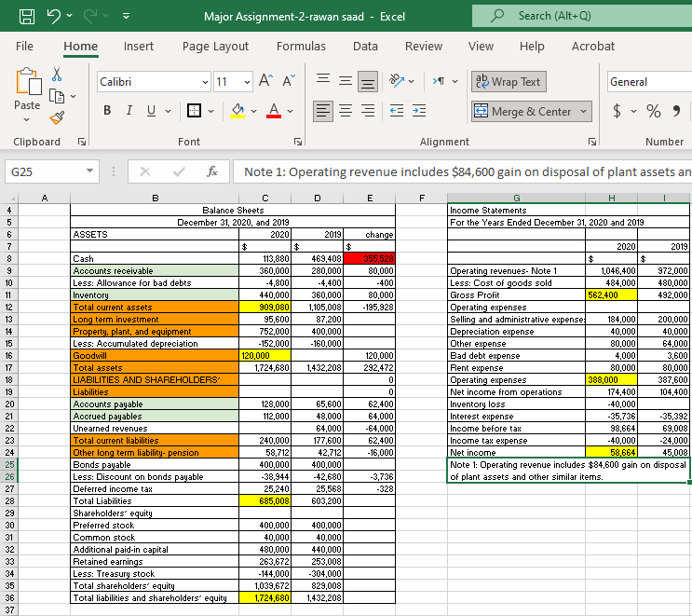Click the General number format box

pyautogui.click(x=649, y=82)
